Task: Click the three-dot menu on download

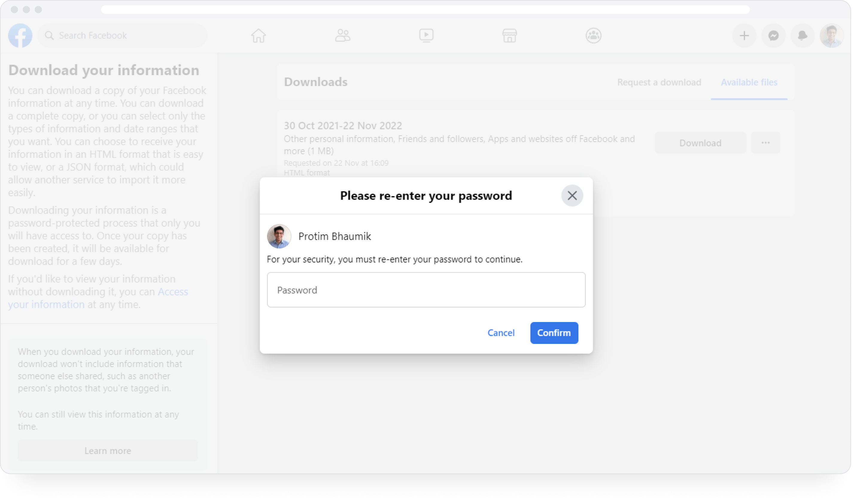Action: coord(766,143)
